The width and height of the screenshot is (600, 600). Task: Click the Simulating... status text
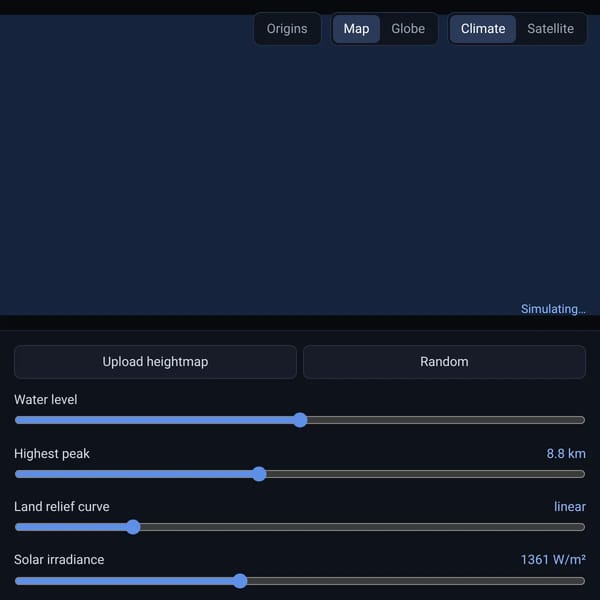coord(553,309)
